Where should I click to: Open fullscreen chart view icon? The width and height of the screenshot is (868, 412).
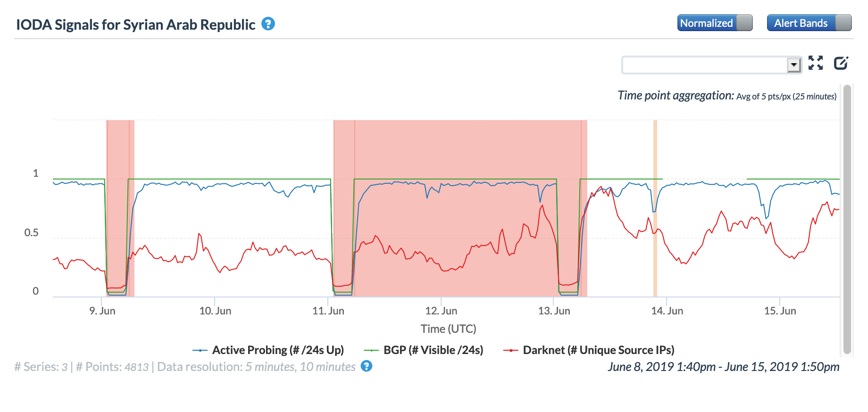coord(815,63)
